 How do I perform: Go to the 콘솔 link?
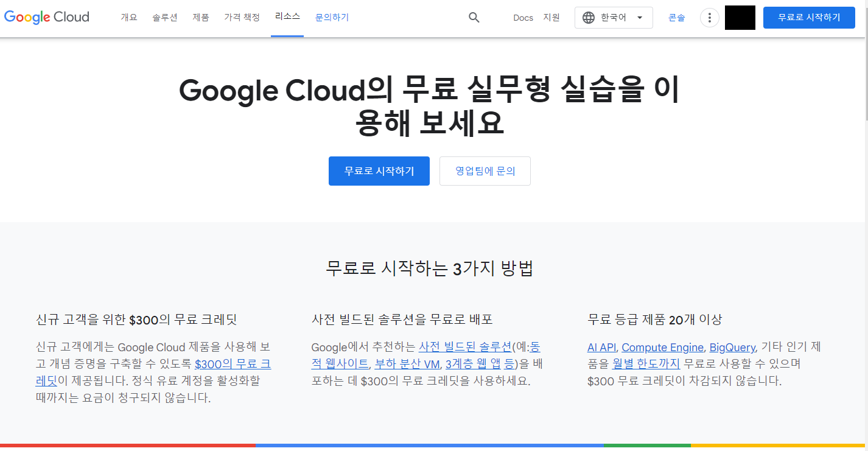(x=676, y=18)
